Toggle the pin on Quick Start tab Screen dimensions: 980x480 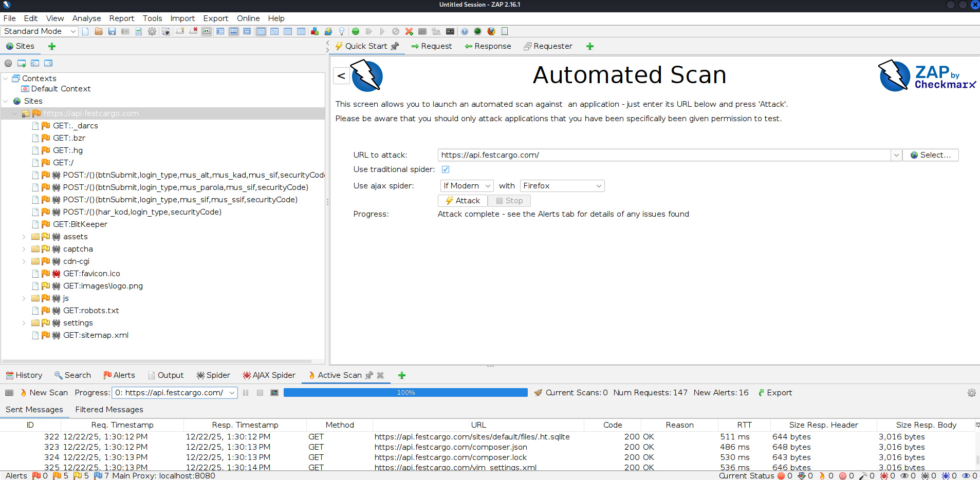(x=395, y=46)
